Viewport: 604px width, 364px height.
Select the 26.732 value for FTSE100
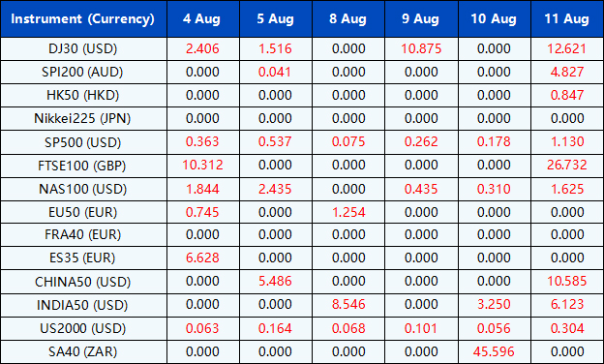567,166
